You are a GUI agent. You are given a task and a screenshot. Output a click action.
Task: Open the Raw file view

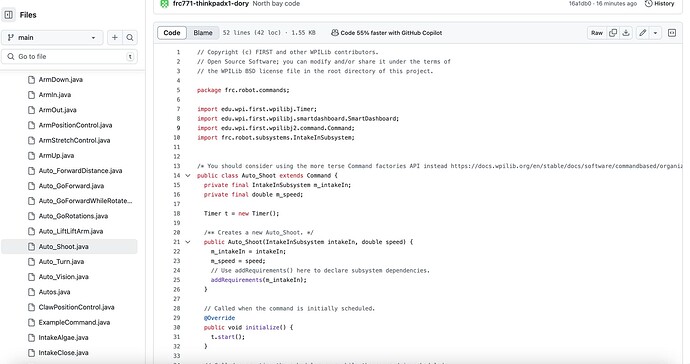pyautogui.click(x=597, y=33)
